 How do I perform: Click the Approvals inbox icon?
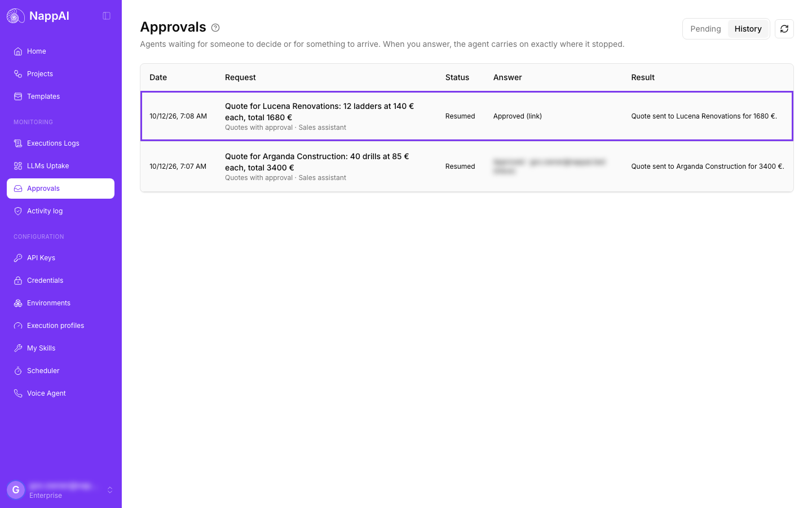tap(18, 189)
